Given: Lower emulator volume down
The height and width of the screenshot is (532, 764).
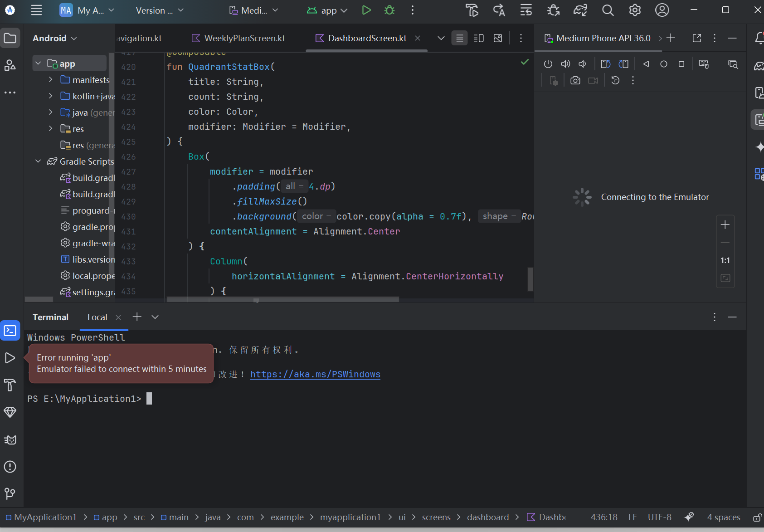Looking at the screenshot, I should 583,64.
